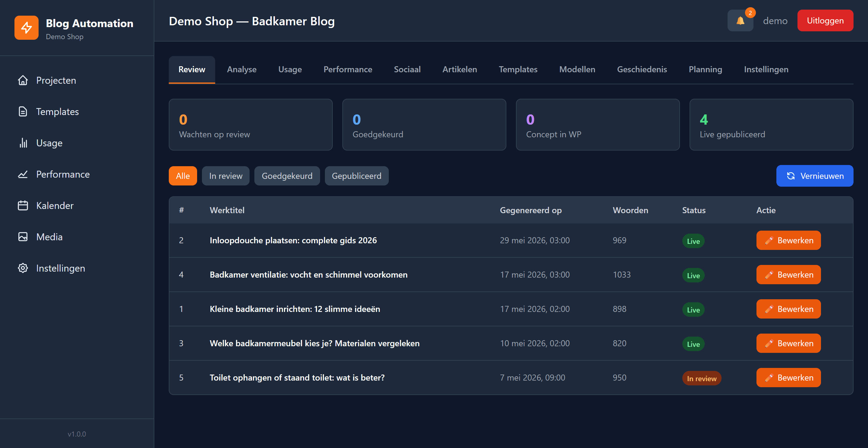The height and width of the screenshot is (448, 868).
Task: Click title 'Welke badkamermeubel kies je? Materialen vergeleken'
Action: [x=314, y=344]
